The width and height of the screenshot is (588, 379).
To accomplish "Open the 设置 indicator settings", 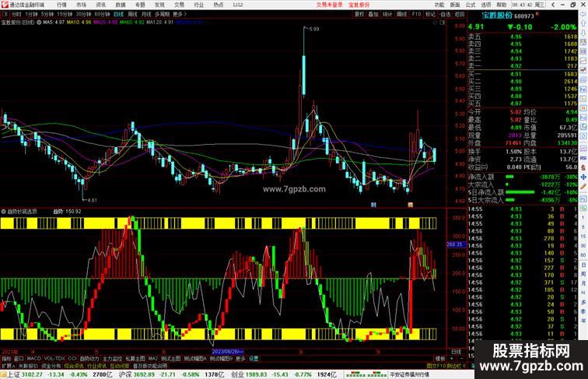I will [254, 359].
